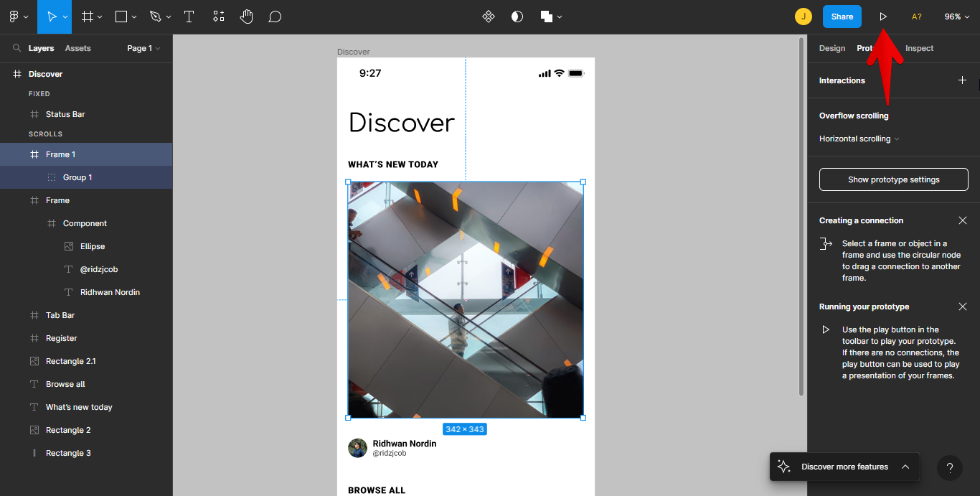Dismiss the Running your prototype tip
Viewport: 980px width, 496px height.
[x=962, y=307]
